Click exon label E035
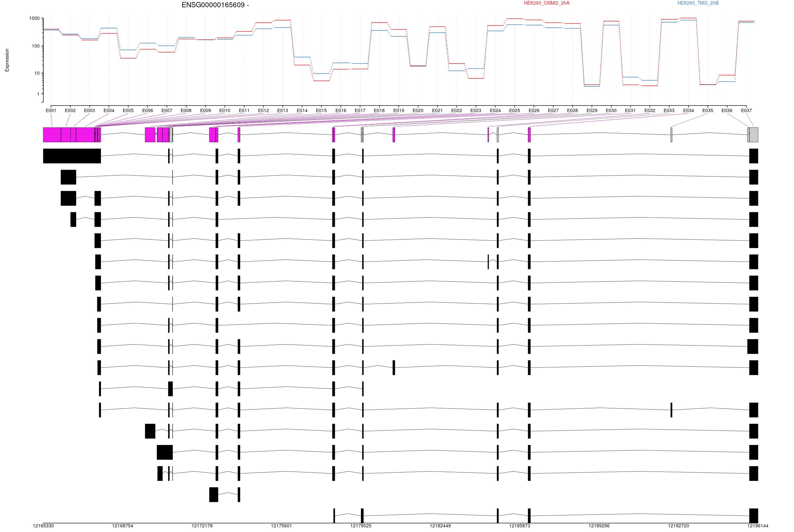The height and width of the screenshot is (532, 794). point(708,111)
